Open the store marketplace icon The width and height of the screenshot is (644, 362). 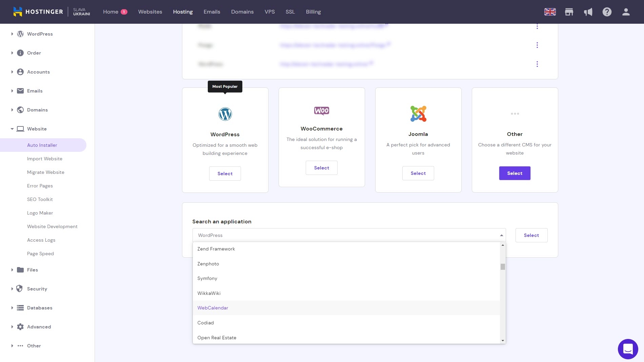[x=569, y=12]
